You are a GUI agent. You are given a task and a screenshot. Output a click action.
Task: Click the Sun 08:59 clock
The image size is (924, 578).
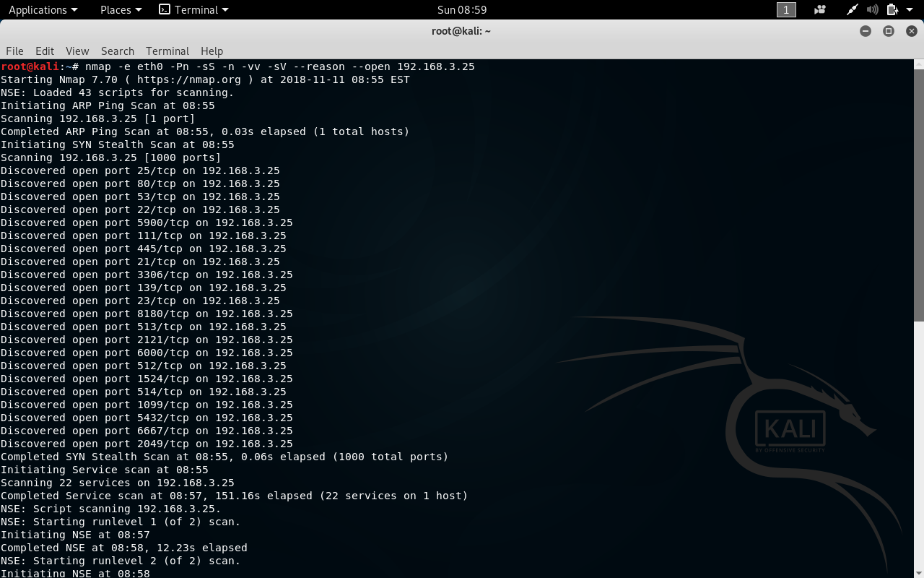point(462,9)
